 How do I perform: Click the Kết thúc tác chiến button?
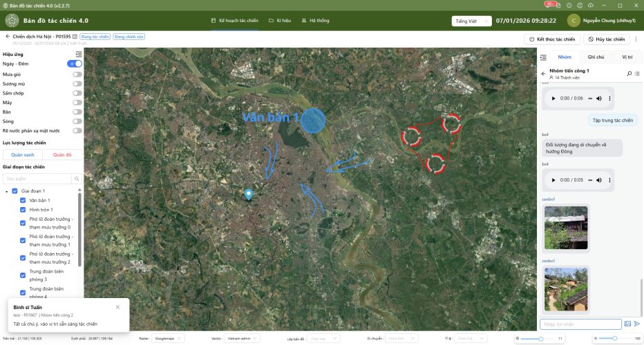tap(551, 39)
